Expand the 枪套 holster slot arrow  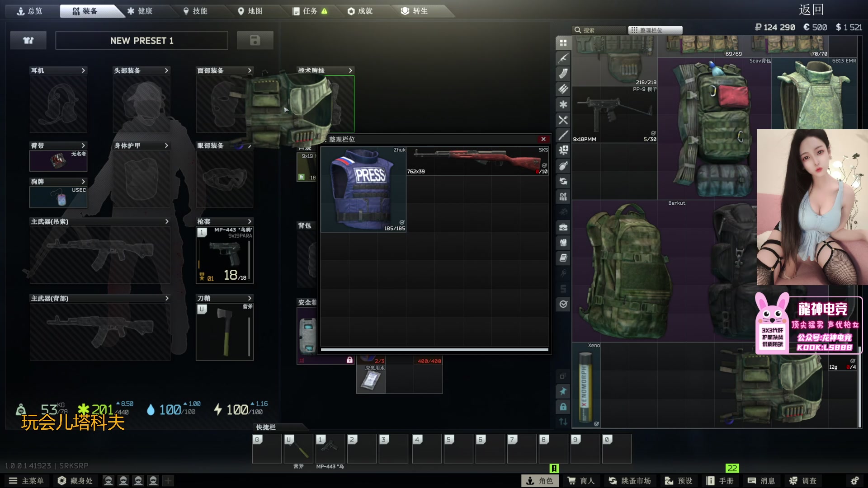(x=250, y=221)
